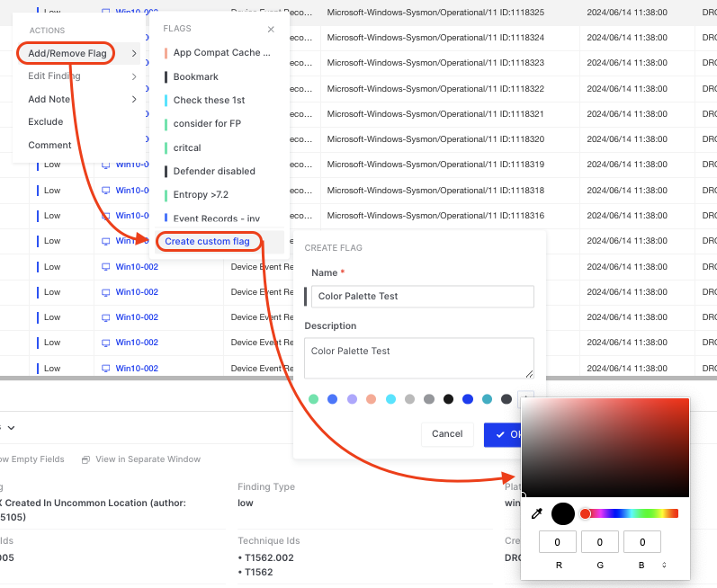This screenshot has height=588, width=717.
Task: Click the View in Separate Window icon
Action: (x=85, y=459)
